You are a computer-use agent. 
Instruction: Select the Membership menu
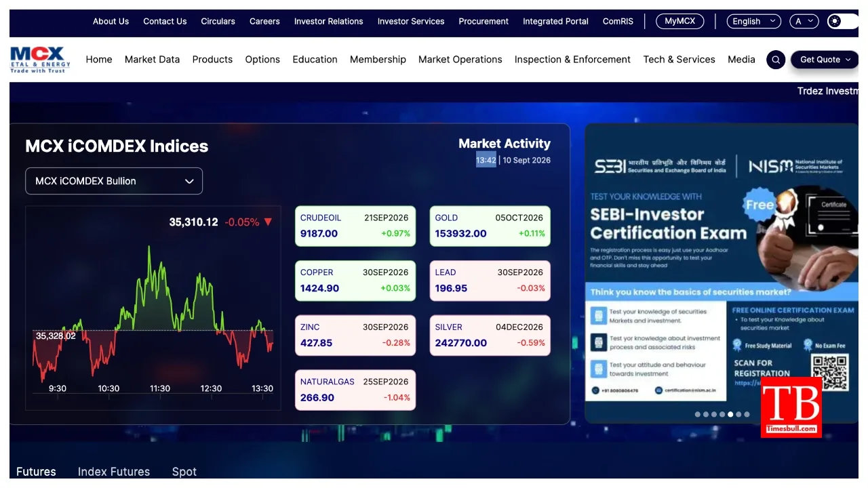(x=378, y=60)
